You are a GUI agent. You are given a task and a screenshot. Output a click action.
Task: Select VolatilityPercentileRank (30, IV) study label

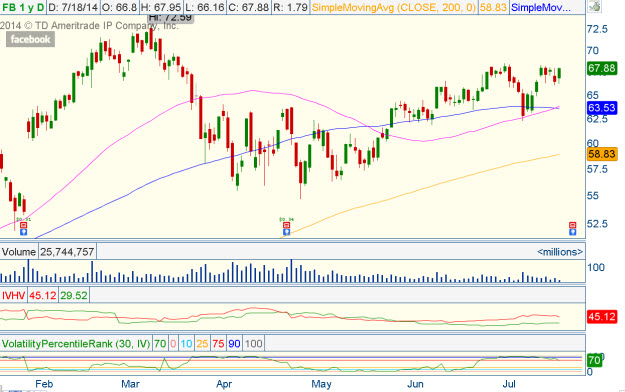[76, 344]
